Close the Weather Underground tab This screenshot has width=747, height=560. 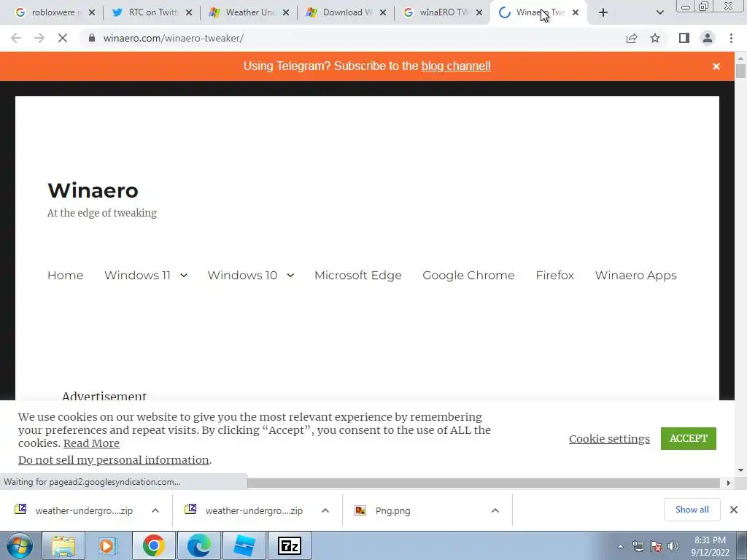point(286,12)
